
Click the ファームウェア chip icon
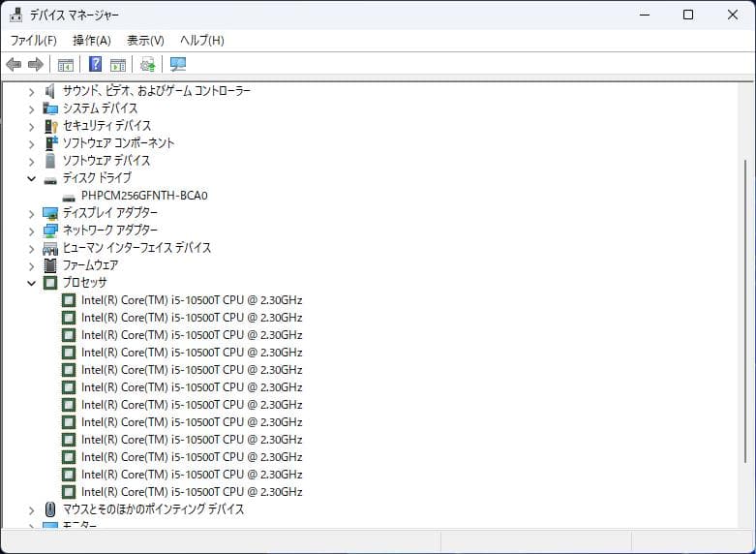[50, 265]
